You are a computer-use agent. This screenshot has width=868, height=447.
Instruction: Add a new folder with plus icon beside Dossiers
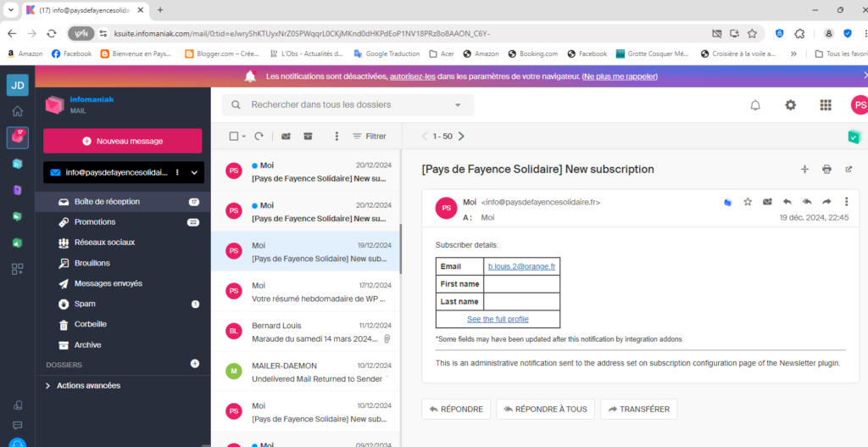[x=195, y=364]
